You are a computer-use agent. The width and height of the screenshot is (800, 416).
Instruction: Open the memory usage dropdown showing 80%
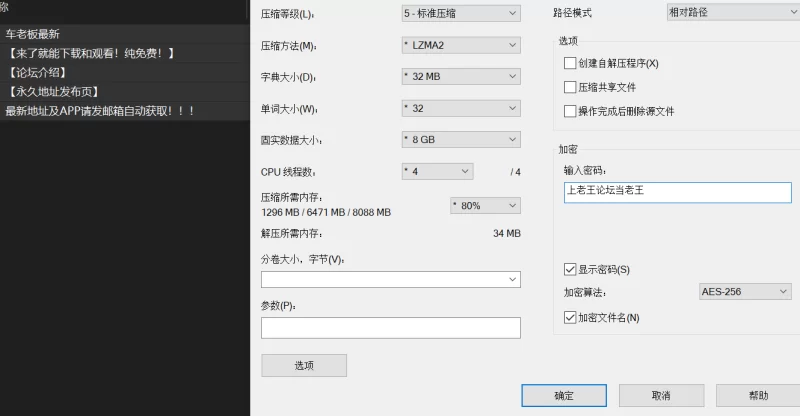click(485, 206)
